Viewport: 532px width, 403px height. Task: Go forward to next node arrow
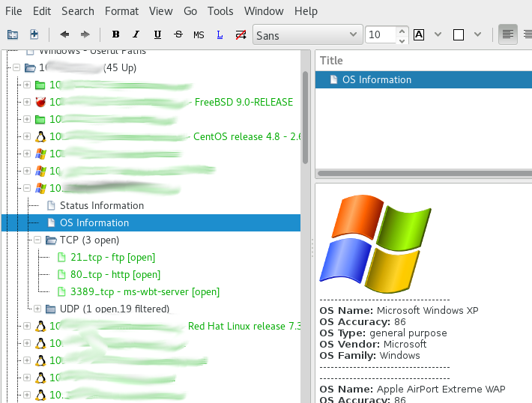(85, 34)
